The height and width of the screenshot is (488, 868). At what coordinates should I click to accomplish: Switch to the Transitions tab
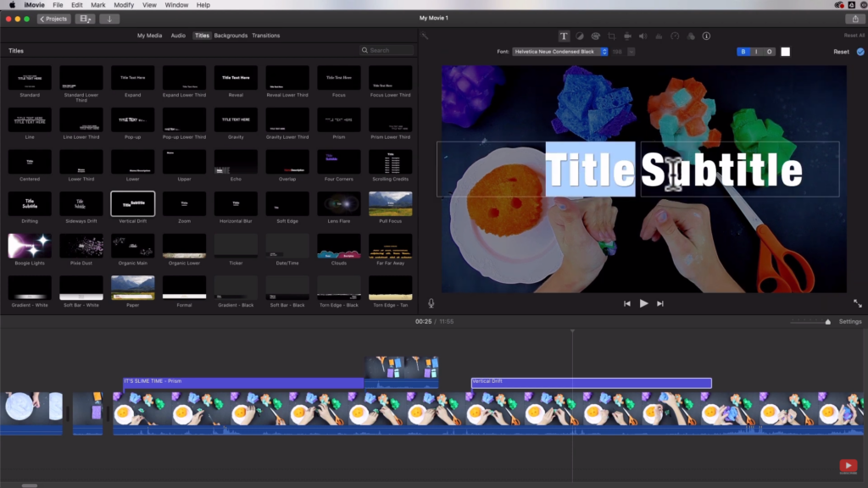[265, 36]
